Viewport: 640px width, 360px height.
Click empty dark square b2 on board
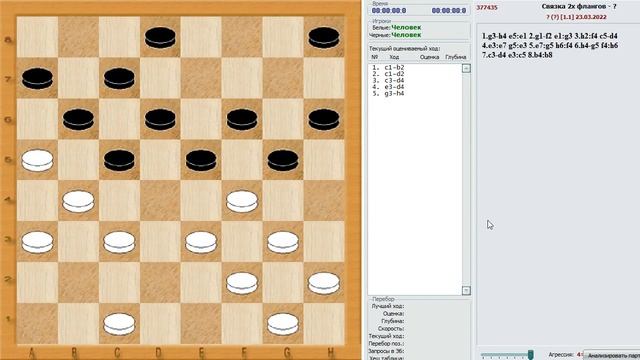point(78,283)
